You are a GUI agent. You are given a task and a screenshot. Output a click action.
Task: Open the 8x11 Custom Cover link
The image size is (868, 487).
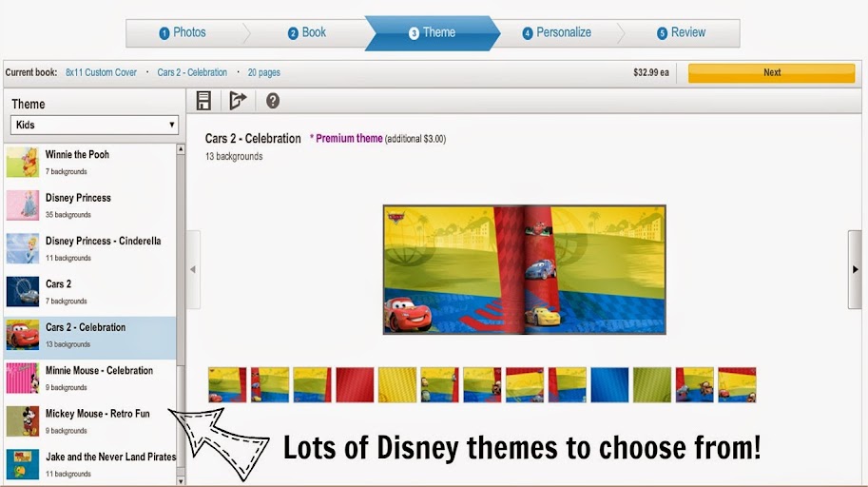[101, 72]
